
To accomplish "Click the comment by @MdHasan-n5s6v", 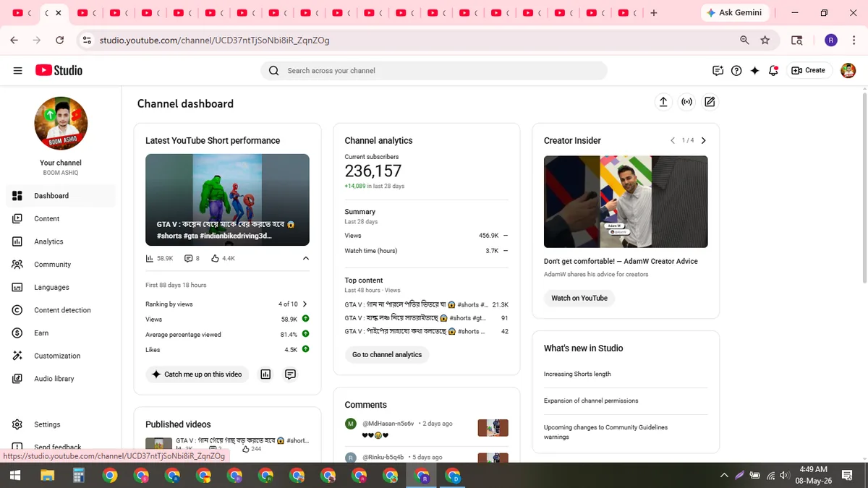I will 427,429.
